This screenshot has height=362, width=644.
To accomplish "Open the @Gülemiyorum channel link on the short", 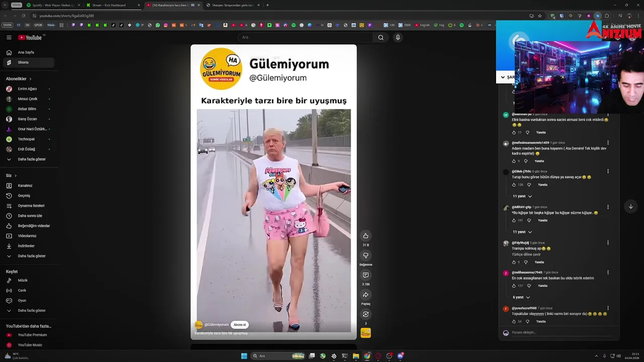I will coord(217,325).
